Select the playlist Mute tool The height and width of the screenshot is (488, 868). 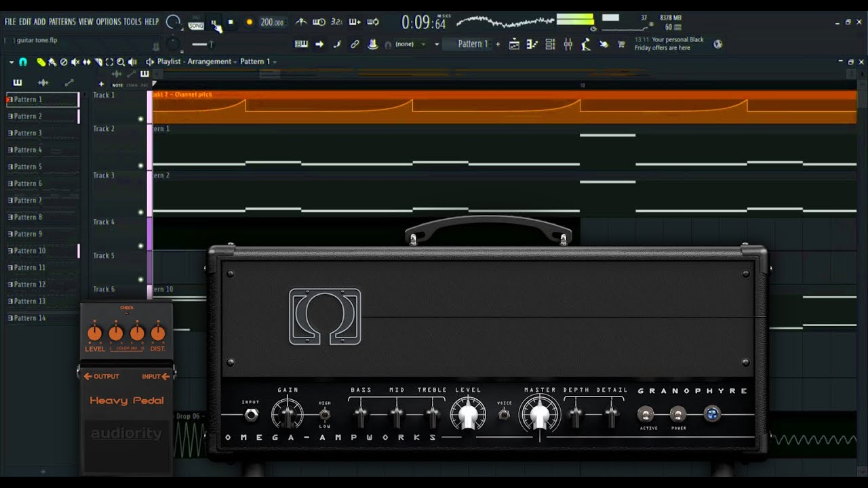coord(75,62)
